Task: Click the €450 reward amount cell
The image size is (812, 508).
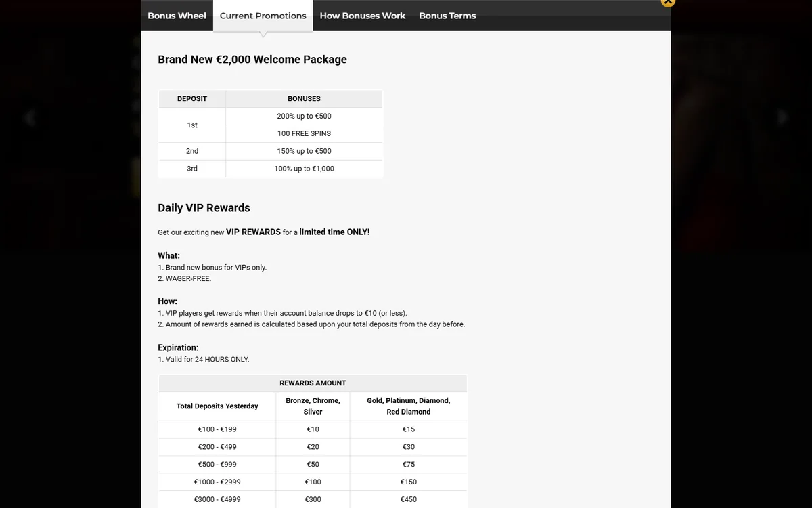Action: point(409,499)
